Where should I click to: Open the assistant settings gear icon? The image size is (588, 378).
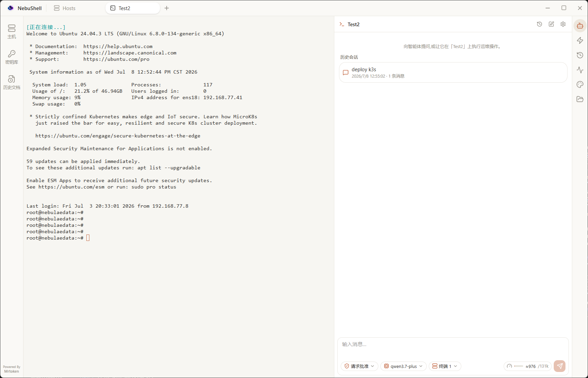coord(563,24)
